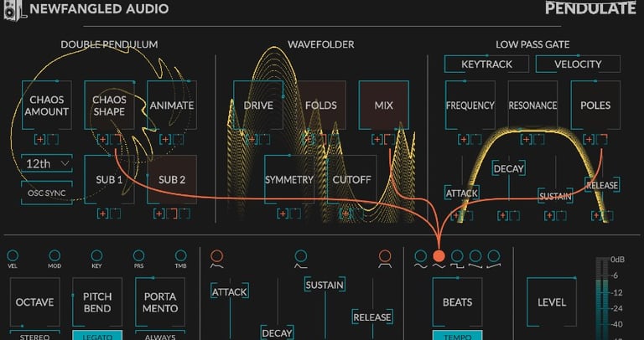
Task: Add modulation with [+] under SUB 2
Action: coord(159,214)
